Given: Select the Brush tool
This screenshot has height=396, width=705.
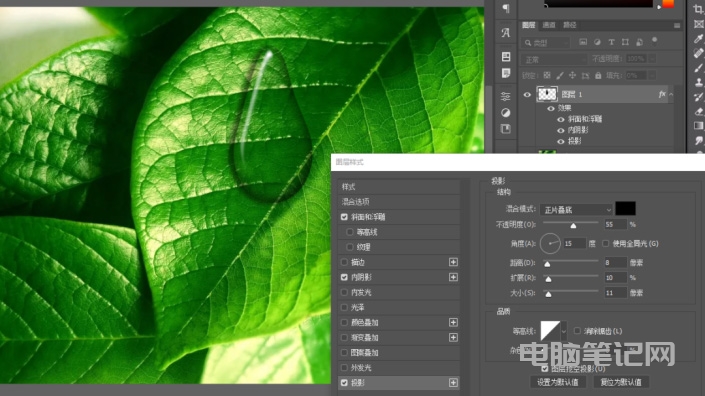Looking at the screenshot, I should click(x=698, y=68).
